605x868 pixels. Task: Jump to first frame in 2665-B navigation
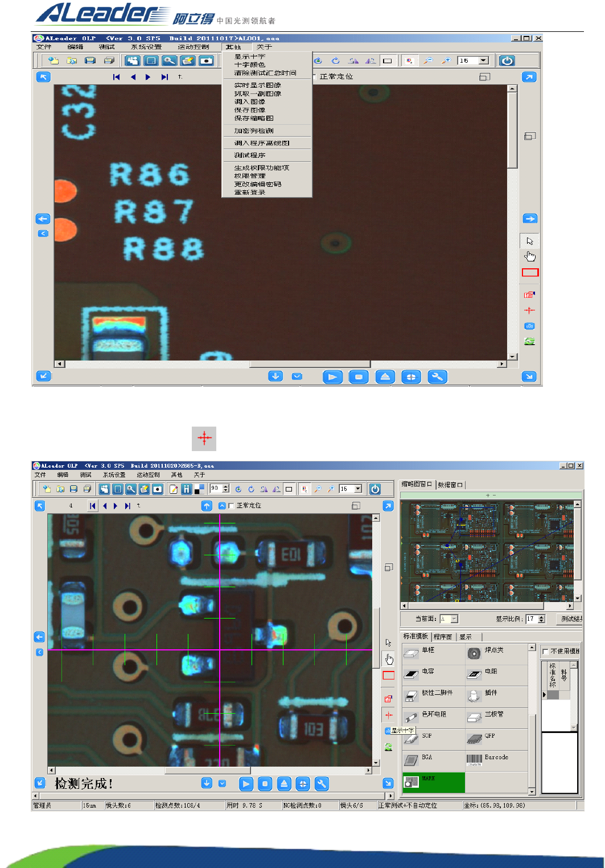click(93, 506)
